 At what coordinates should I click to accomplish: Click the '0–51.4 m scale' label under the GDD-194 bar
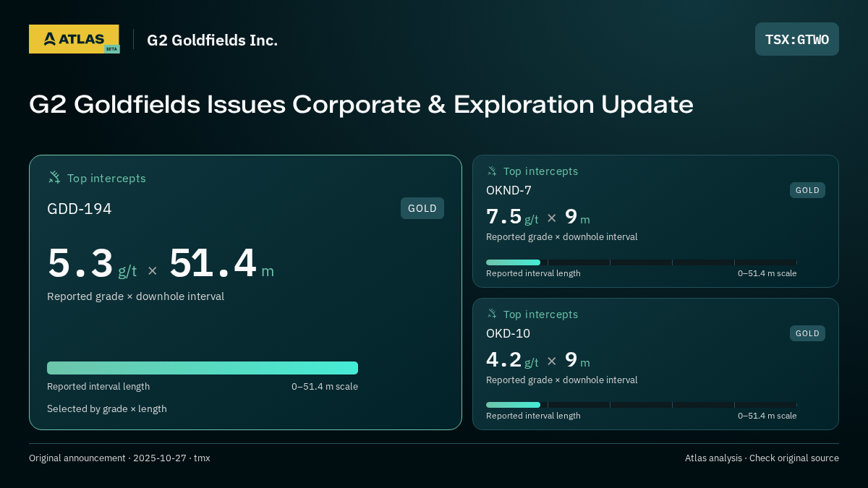(325, 387)
